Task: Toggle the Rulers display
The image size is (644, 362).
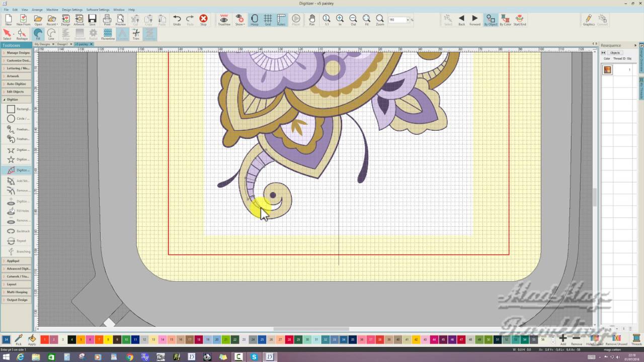Action: [x=281, y=20]
